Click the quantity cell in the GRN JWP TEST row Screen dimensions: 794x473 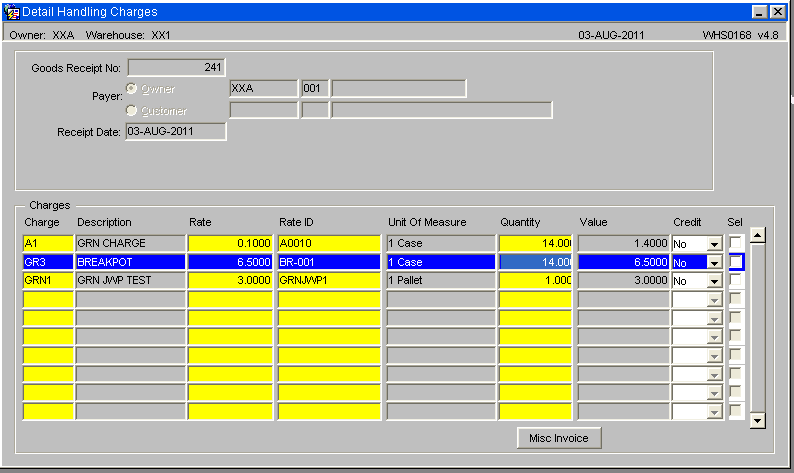(536, 280)
